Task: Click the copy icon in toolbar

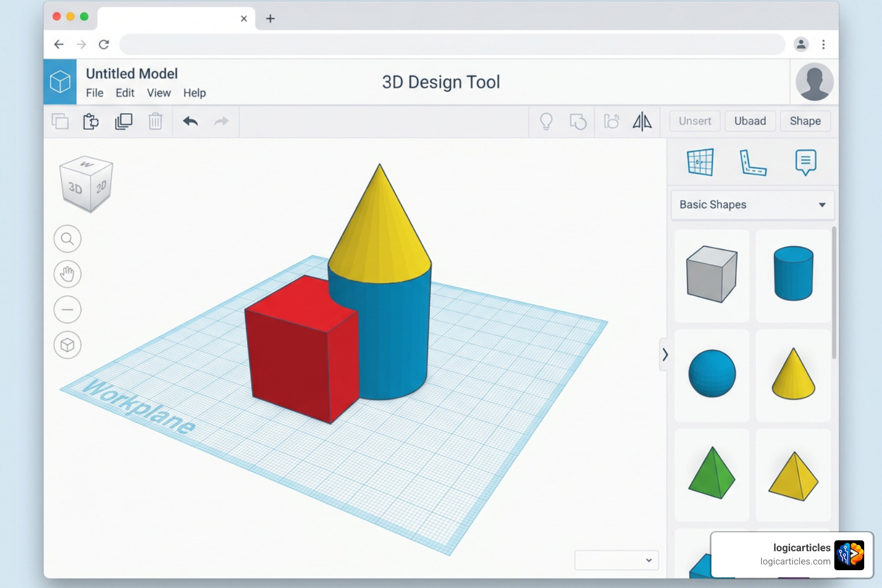Action: 60,121
